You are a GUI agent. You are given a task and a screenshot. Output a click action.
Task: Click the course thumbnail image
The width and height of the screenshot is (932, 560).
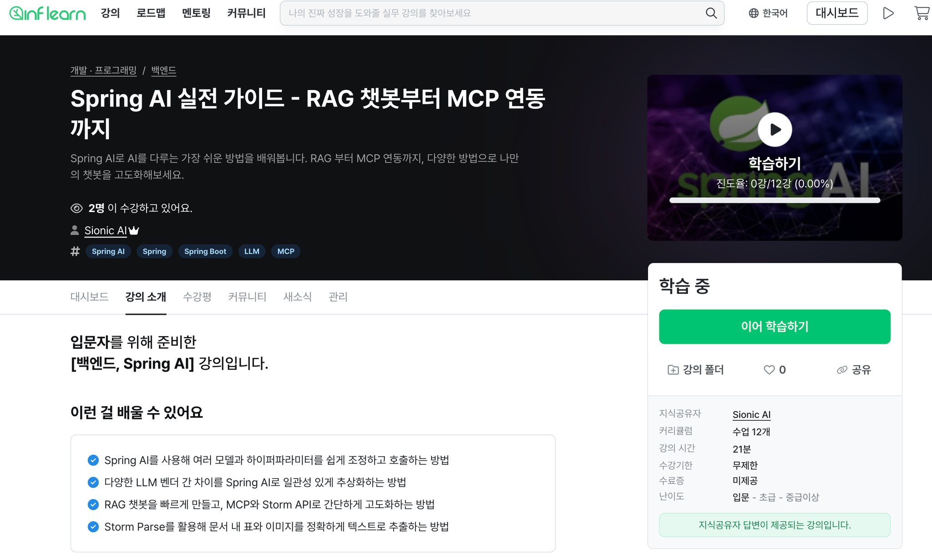pyautogui.click(x=775, y=158)
